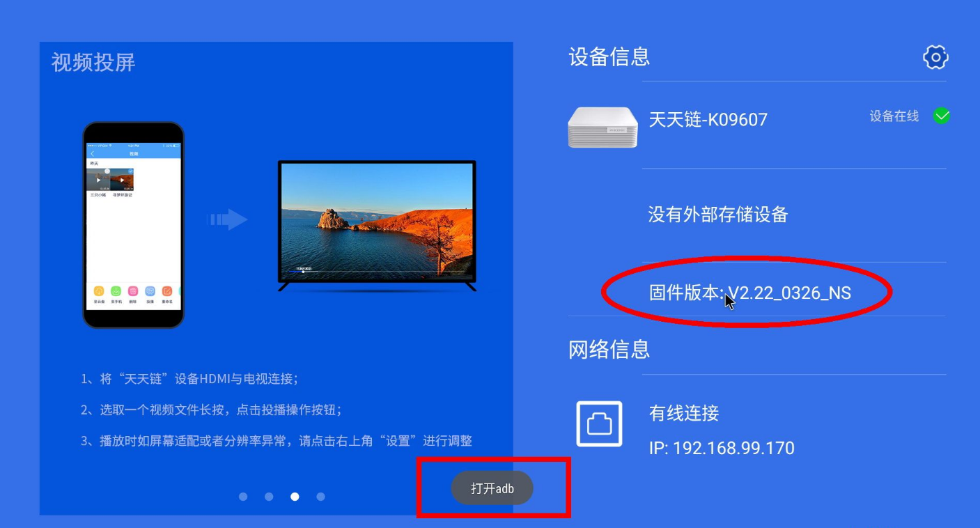Click the green device online checkmark
980x528 pixels.
tap(942, 116)
